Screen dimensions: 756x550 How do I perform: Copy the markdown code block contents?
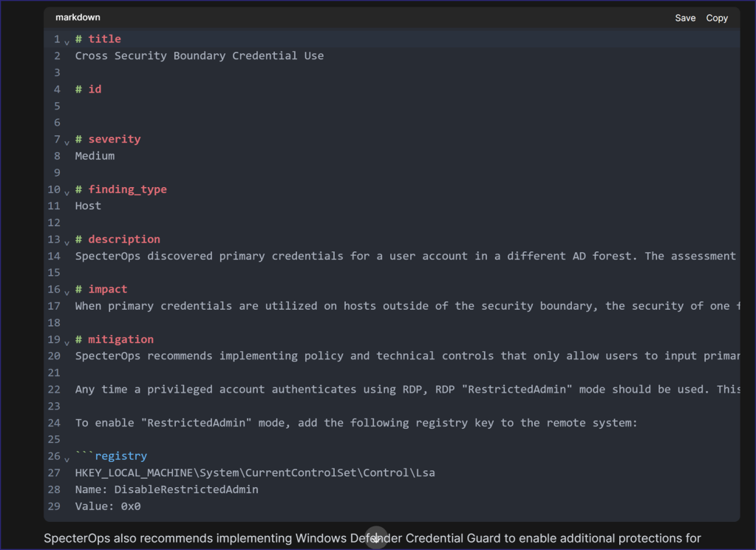(716, 18)
